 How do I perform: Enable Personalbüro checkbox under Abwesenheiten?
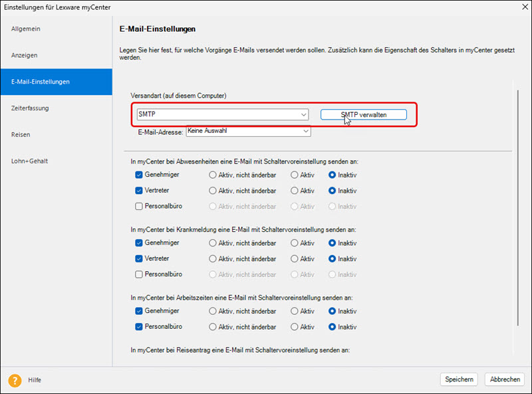pos(139,207)
